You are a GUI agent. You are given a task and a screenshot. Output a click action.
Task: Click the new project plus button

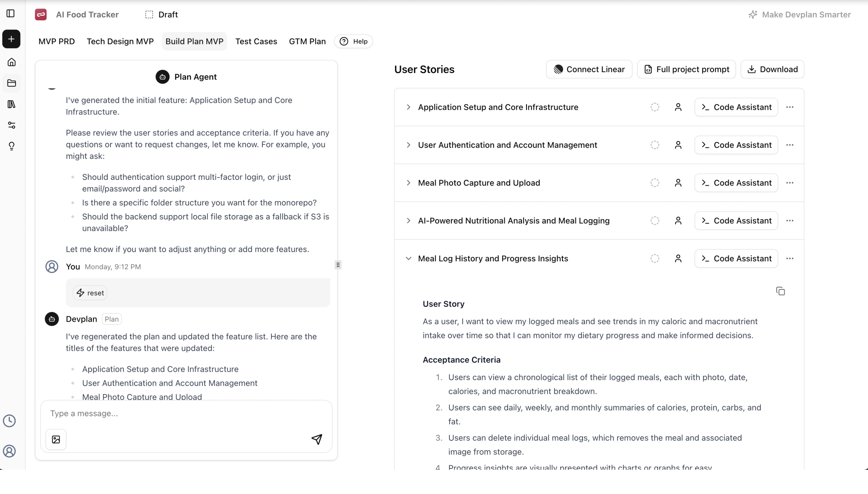[11, 39]
